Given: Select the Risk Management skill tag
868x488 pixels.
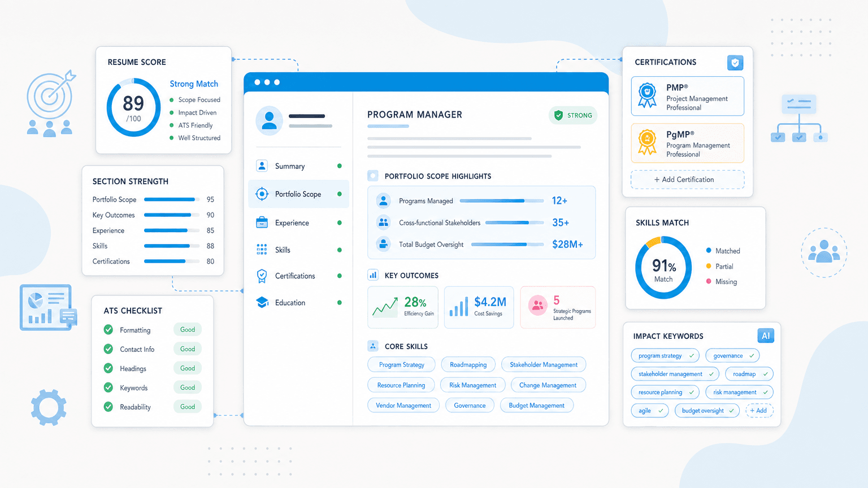Looking at the screenshot, I should tap(472, 385).
